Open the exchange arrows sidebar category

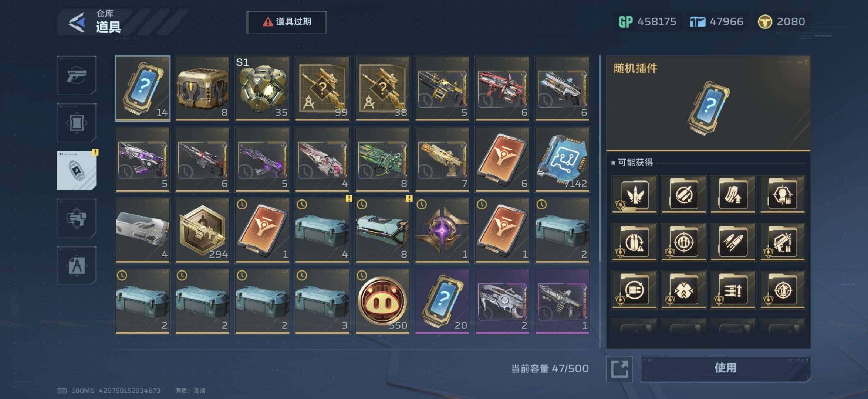[77, 218]
